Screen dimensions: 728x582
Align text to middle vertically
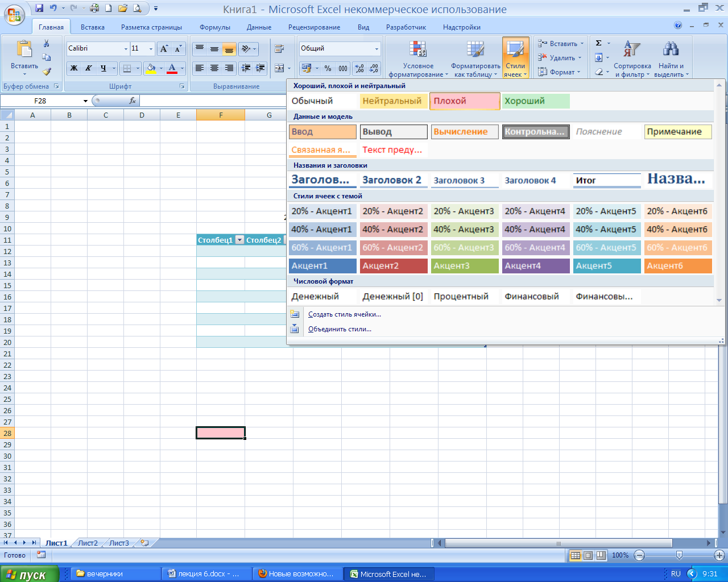(214, 49)
